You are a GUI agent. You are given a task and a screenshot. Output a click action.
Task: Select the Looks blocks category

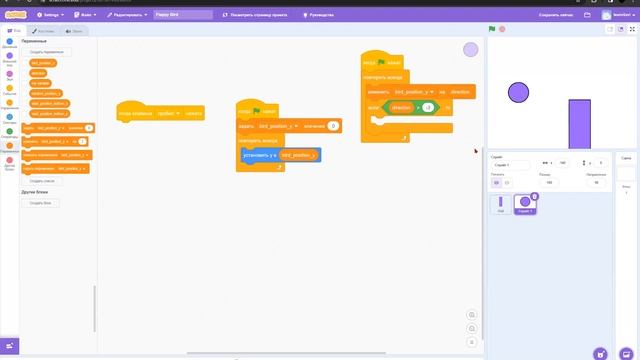pyautogui.click(x=9, y=59)
